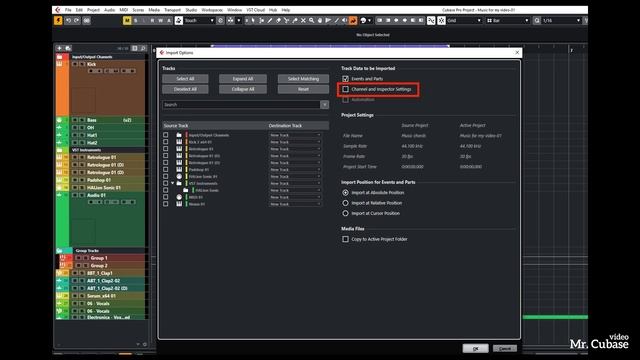Click the VST Instruments folder icon in source list

click(179, 183)
